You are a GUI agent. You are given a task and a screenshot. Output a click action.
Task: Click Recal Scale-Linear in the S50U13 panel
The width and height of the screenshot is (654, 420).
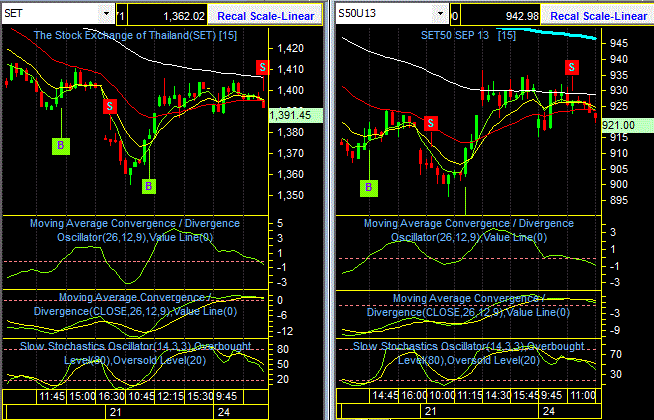pos(599,16)
